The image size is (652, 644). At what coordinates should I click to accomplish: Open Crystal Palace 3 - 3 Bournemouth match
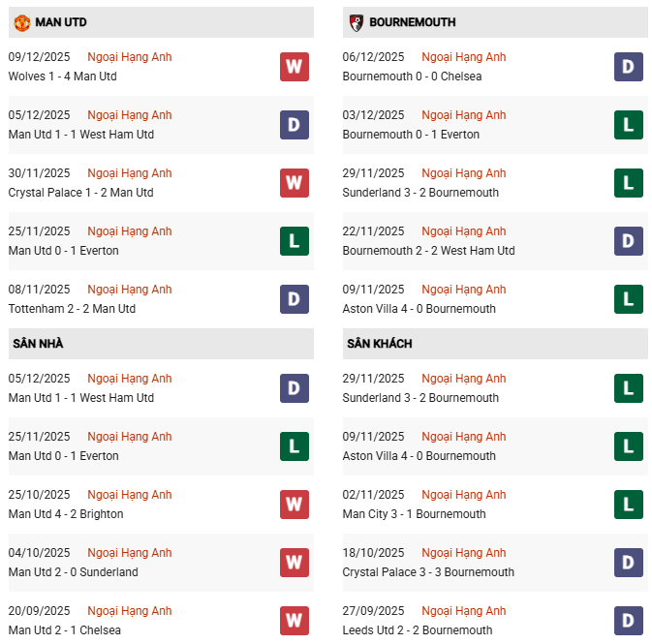click(428, 572)
